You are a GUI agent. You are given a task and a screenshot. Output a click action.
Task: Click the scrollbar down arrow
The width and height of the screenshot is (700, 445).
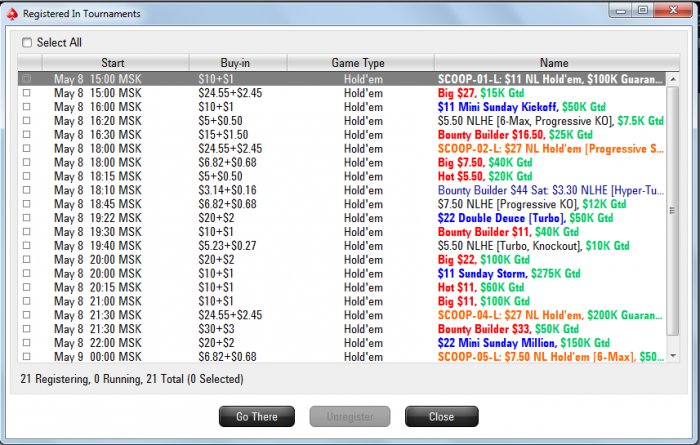[673, 356]
